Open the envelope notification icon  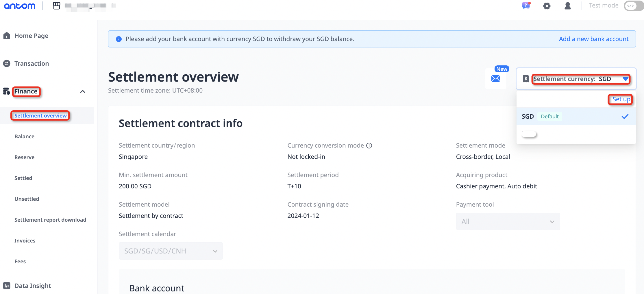pyautogui.click(x=495, y=78)
